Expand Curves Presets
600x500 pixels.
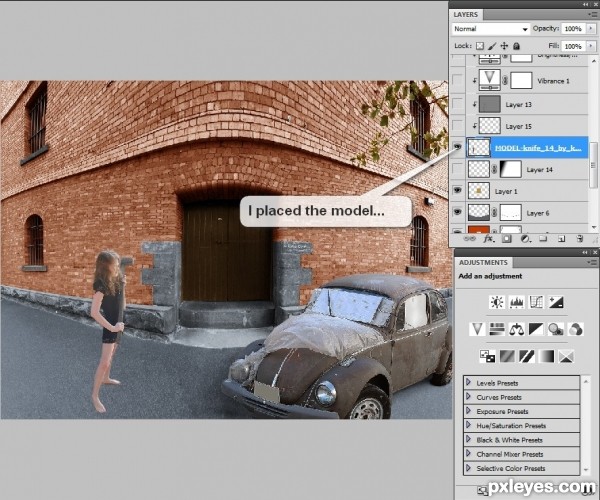click(468, 396)
